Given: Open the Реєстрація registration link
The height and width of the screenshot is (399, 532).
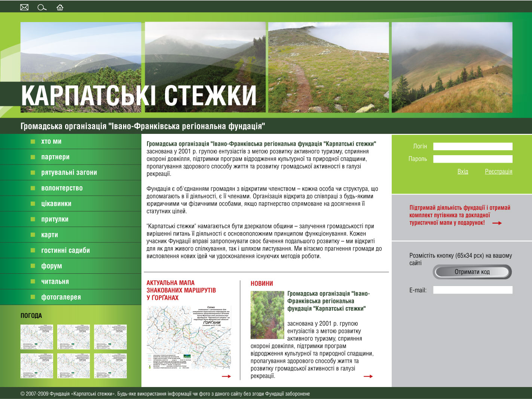Looking at the screenshot, I should tap(498, 171).
